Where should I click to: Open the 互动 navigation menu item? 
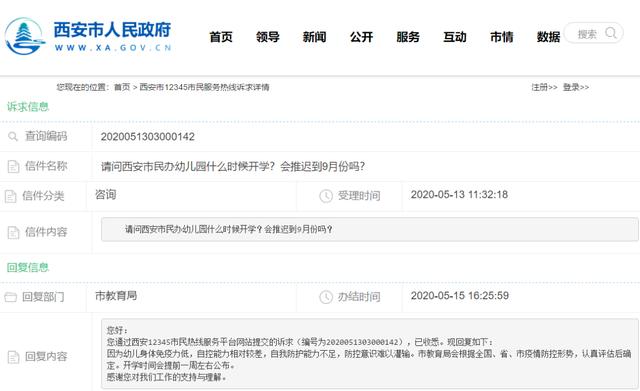coord(455,37)
